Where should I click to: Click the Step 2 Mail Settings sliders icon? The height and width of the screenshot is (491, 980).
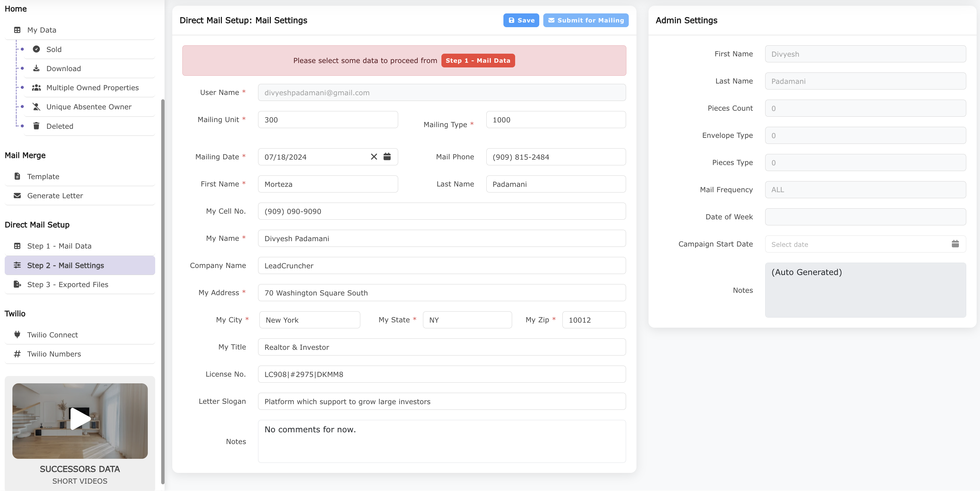point(17,265)
